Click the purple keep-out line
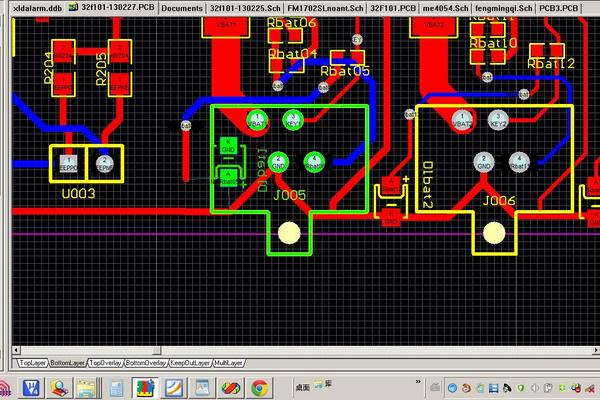The width and height of the screenshot is (600, 400). pyautogui.click(x=305, y=234)
